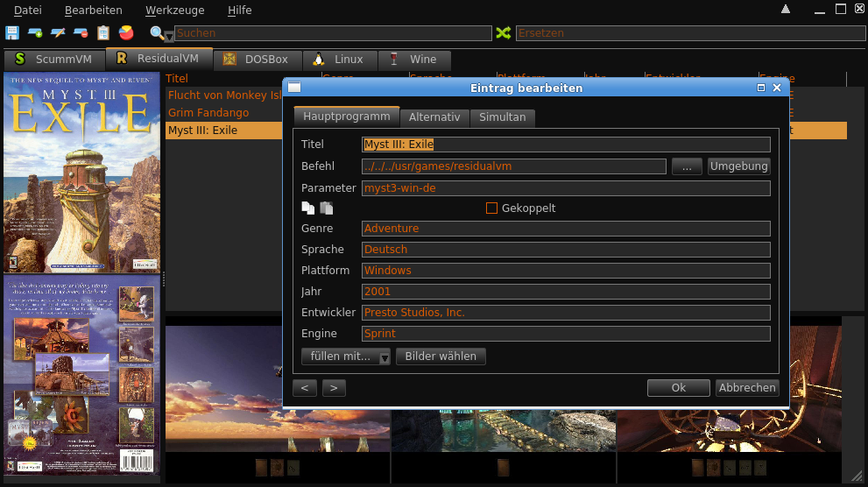Click the keep-above triangle window icon

786,9
